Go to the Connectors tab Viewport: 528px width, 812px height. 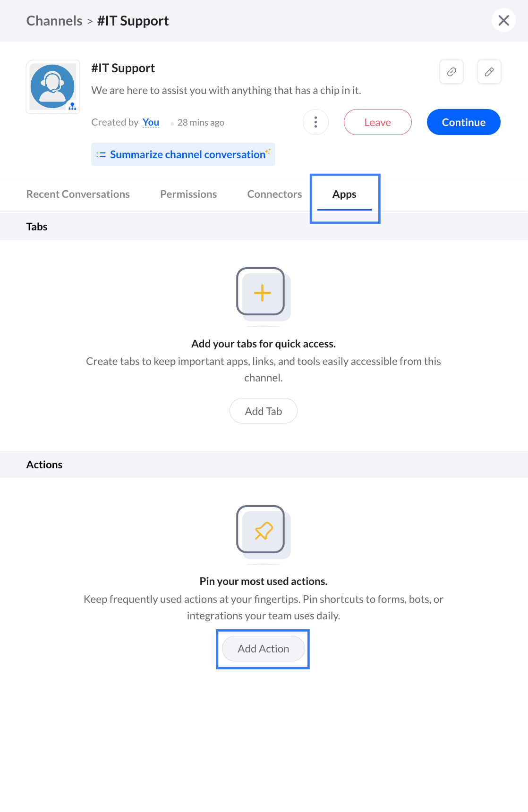(274, 194)
